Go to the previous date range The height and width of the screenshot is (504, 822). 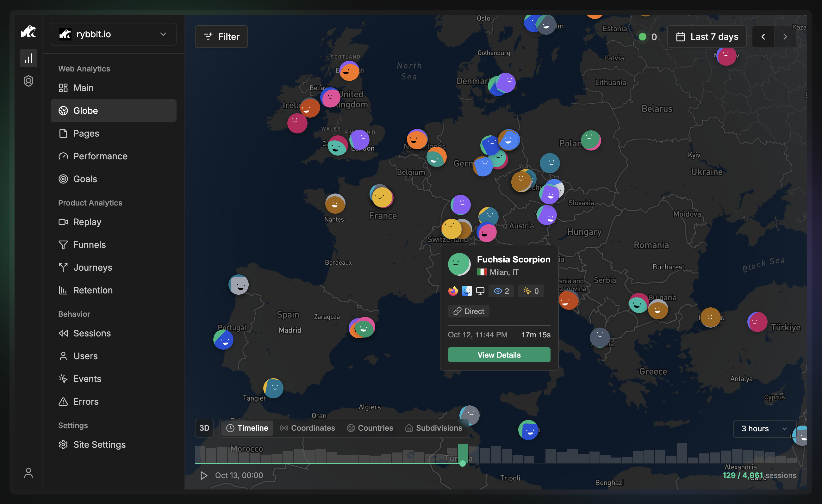point(763,37)
